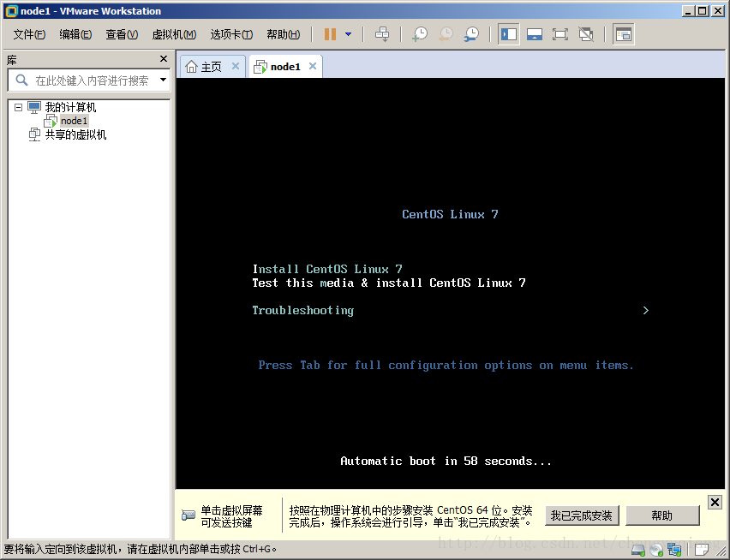Image resolution: width=730 pixels, height=560 pixels.
Task: Close the installation hint bar
Action: [x=715, y=502]
